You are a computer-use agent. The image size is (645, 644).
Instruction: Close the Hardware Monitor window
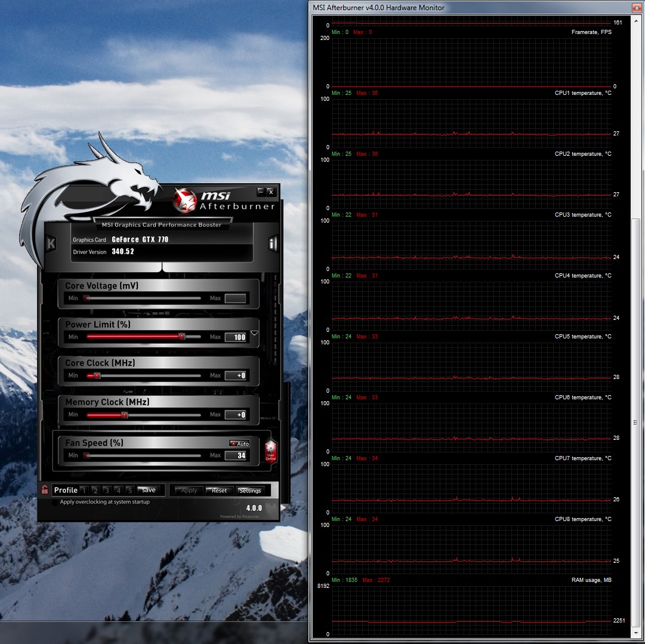point(637,8)
